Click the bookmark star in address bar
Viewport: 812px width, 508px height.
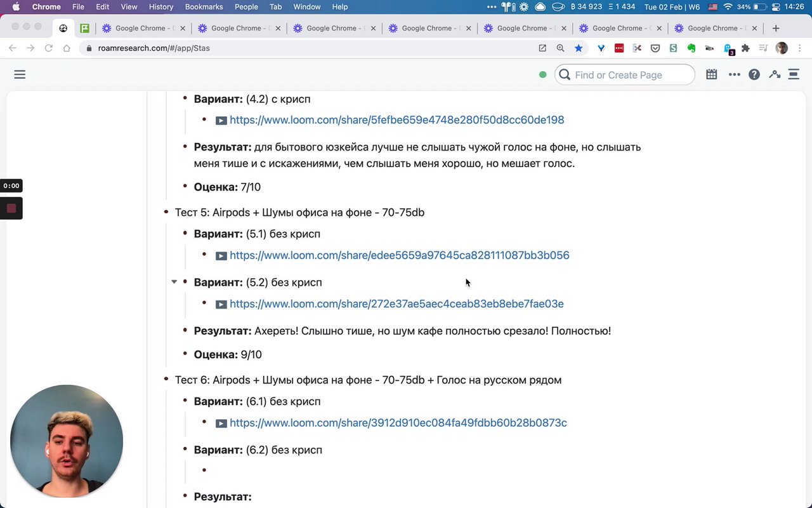tap(579, 48)
